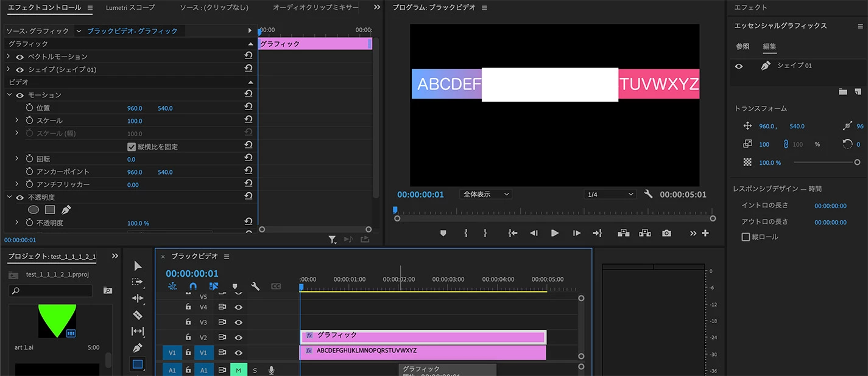The image size is (868, 376).
Task: Add marker in timeline panel
Action: pos(235,287)
